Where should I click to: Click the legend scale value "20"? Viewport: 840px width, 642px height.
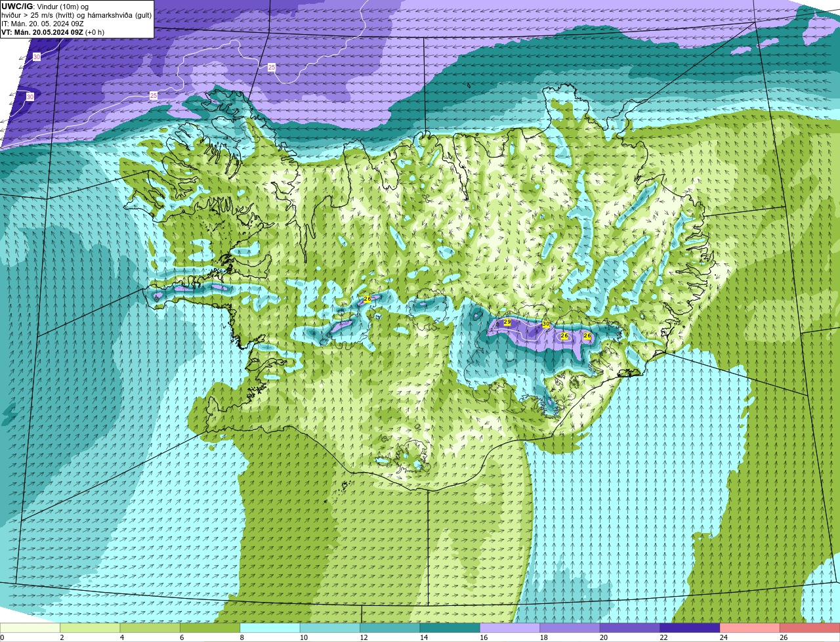(604, 637)
